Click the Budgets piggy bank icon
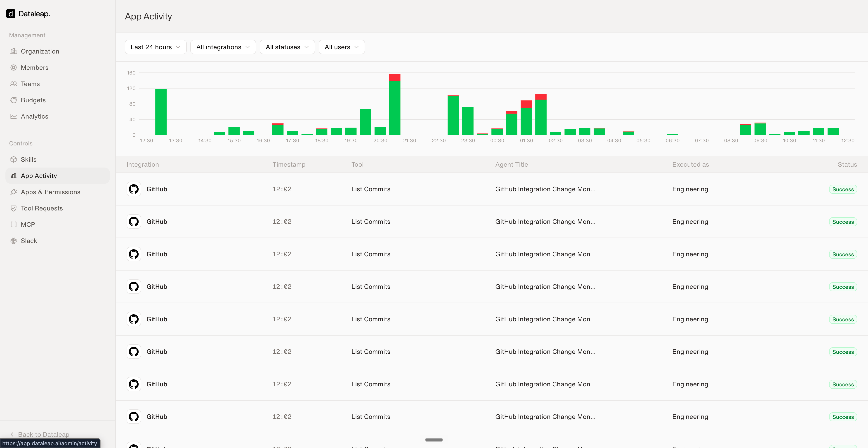Viewport: 868px width, 448px height. click(x=14, y=100)
